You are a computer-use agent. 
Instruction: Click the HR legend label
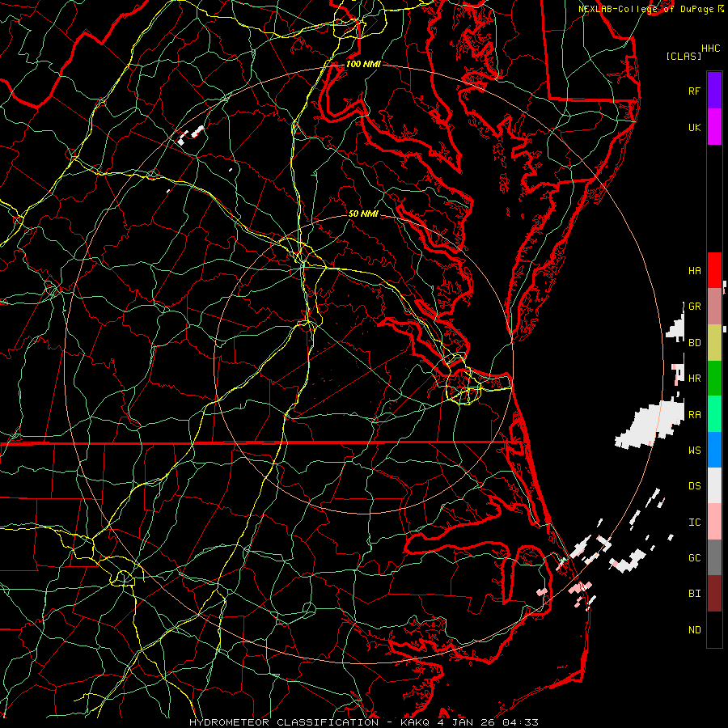[694, 378]
